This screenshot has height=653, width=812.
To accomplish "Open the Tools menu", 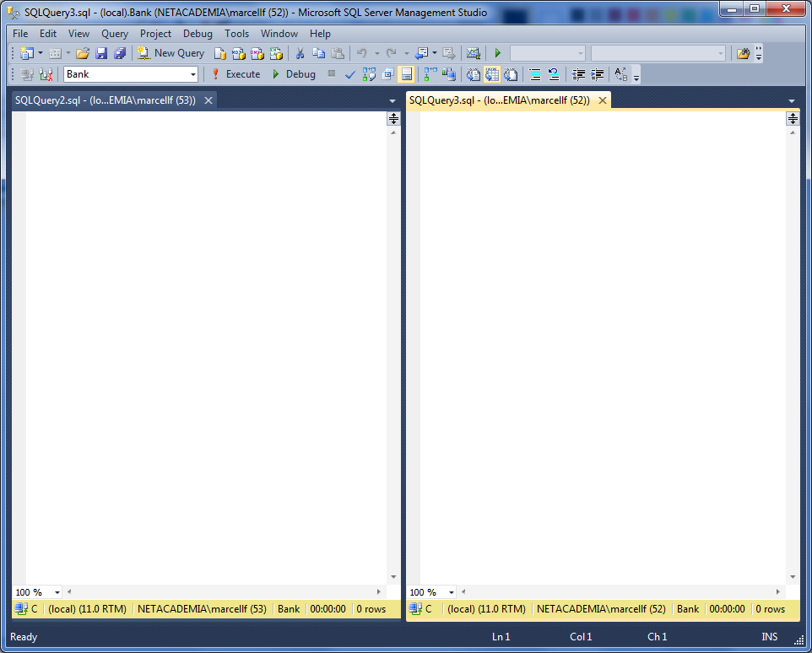I will (236, 34).
